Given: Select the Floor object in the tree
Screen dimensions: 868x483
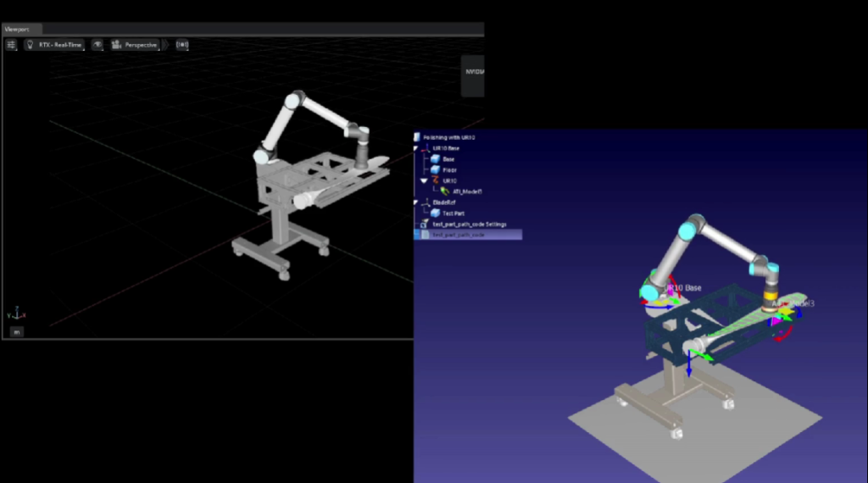Looking at the screenshot, I should [x=449, y=169].
